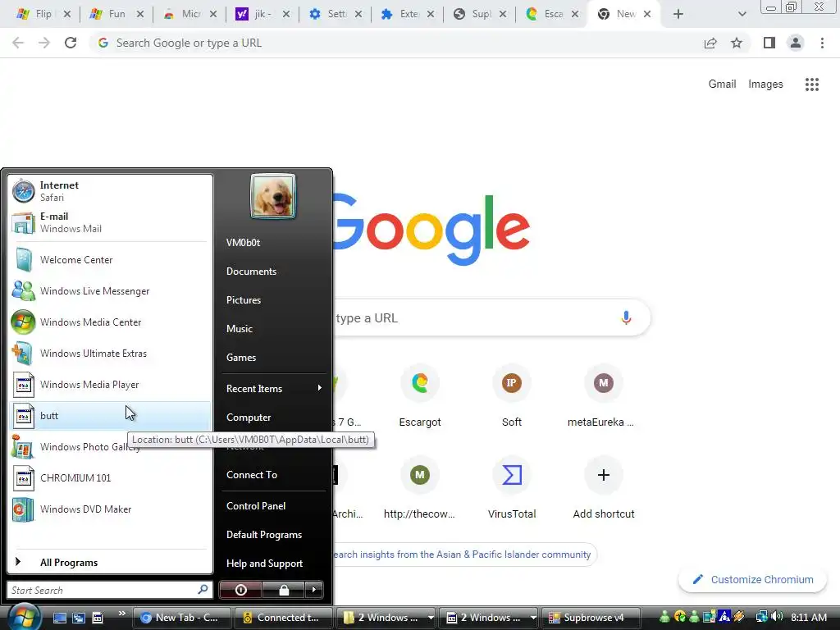The width and height of the screenshot is (840, 630).
Task: Open Control Panel
Action: click(256, 505)
